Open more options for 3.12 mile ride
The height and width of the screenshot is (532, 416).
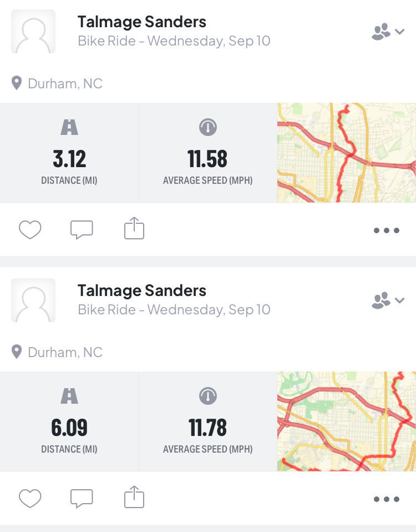(x=386, y=230)
